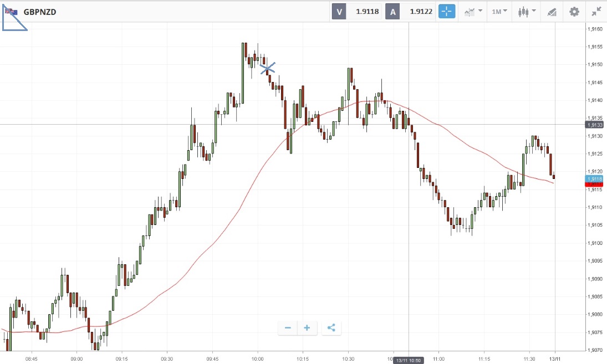Click the blue 1.9118 current price label
This screenshot has height=364, width=607.
coord(595,178)
